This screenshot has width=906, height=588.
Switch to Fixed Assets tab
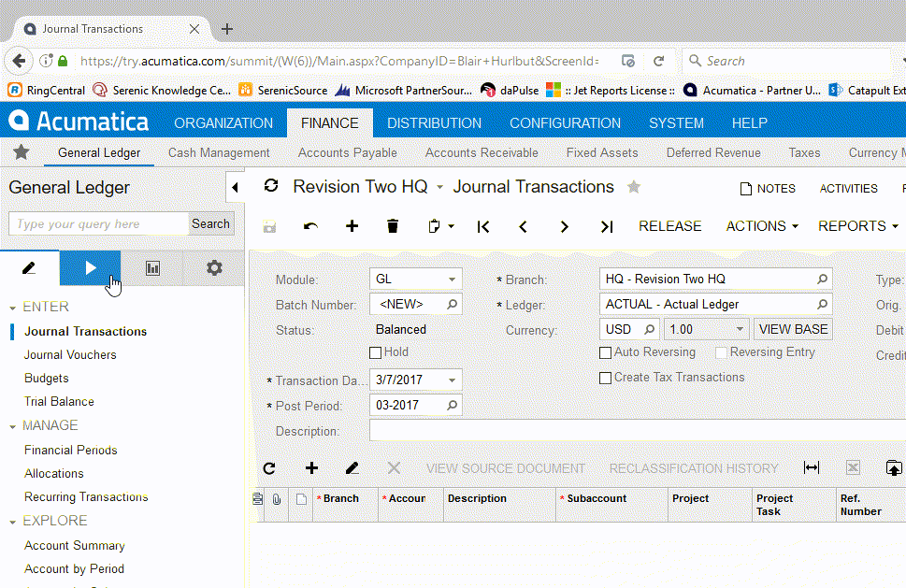[x=602, y=152]
